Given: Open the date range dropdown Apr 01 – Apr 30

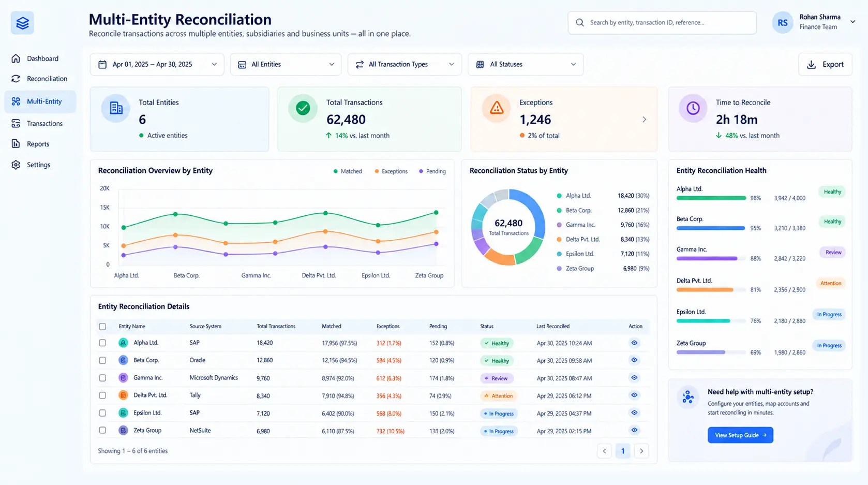Looking at the screenshot, I should (x=157, y=64).
